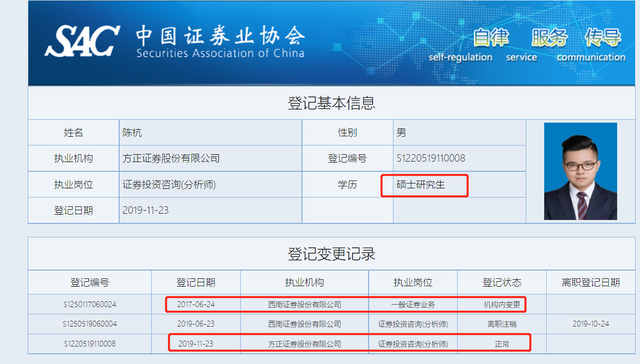Open the registrant's portrait photo

(580, 171)
